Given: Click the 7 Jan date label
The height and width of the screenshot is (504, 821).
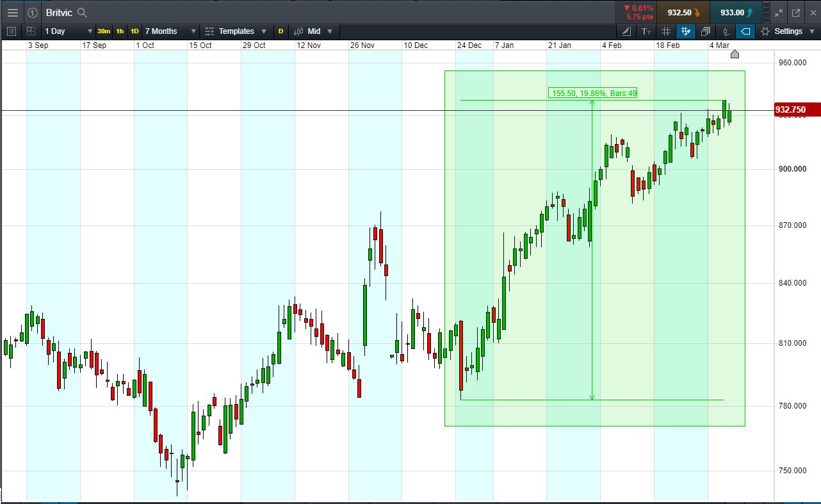Looking at the screenshot, I should coord(505,45).
